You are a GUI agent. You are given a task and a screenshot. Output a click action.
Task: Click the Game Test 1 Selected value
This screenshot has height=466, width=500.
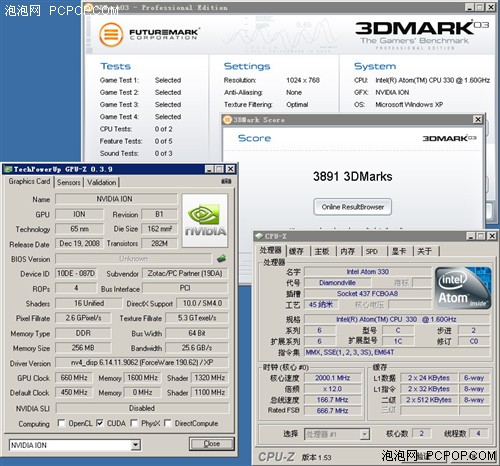point(168,80)
